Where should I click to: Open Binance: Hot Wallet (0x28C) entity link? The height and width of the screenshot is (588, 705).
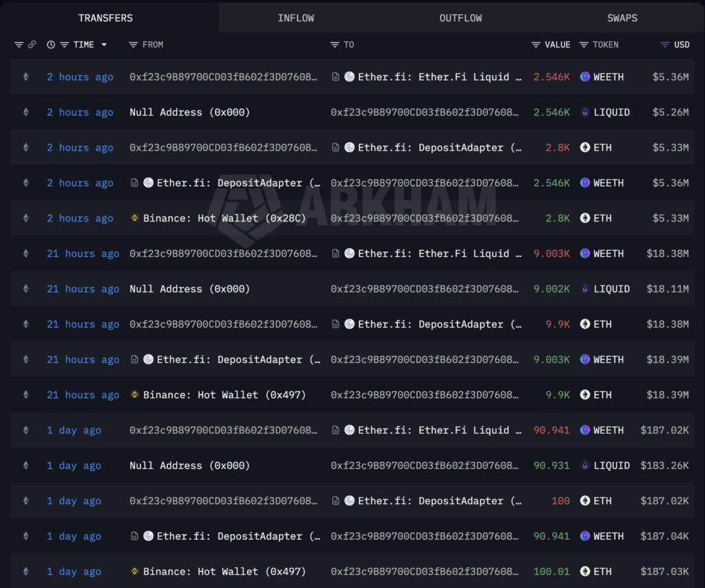point(224,218)
